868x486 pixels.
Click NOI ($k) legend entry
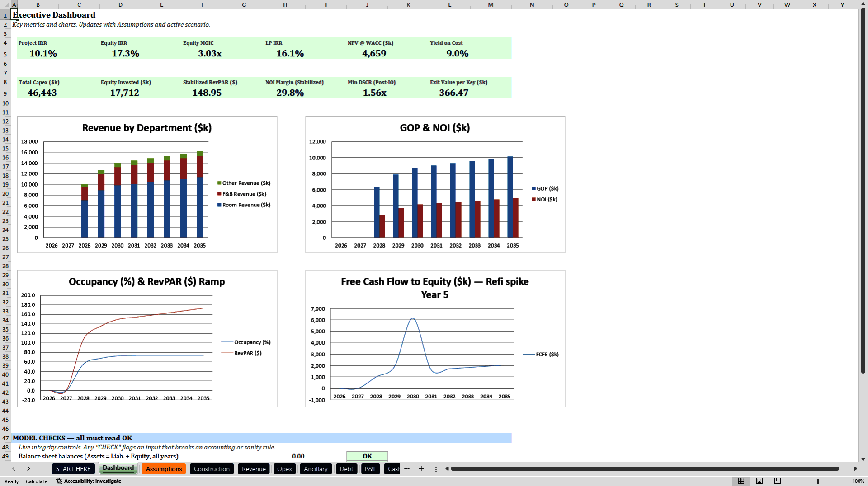coord(544,199)
